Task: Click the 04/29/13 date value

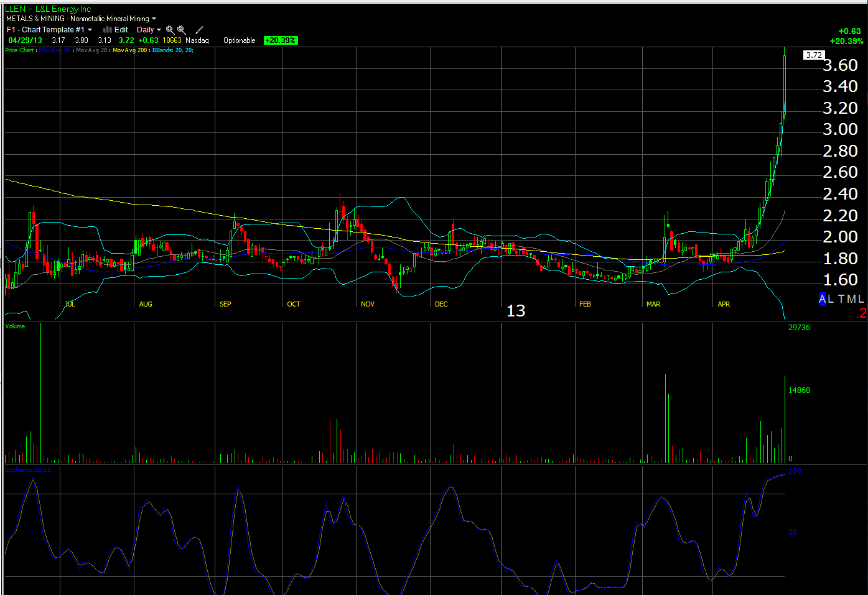Action: [x=26, y=40]
